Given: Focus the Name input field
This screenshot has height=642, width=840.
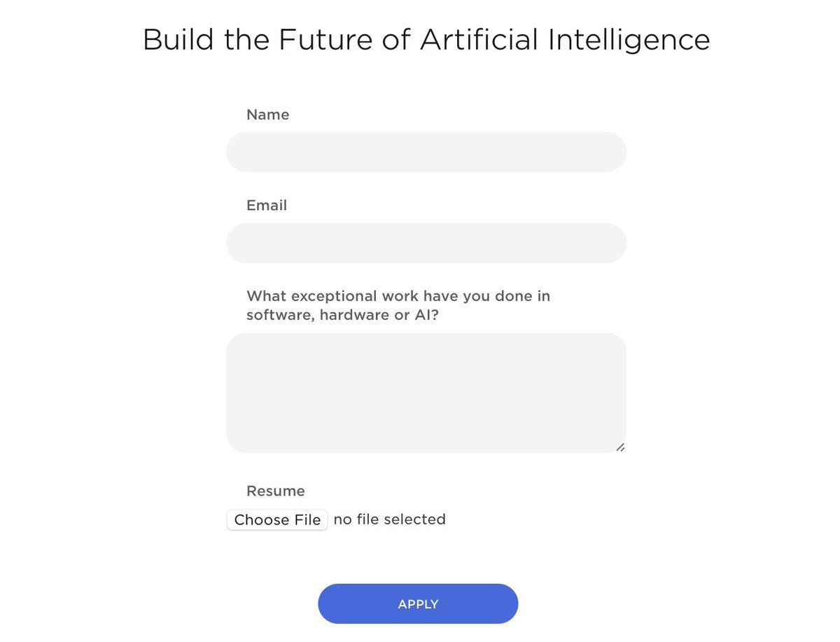Looking at the screenshot, I should [x=426, y=152].
